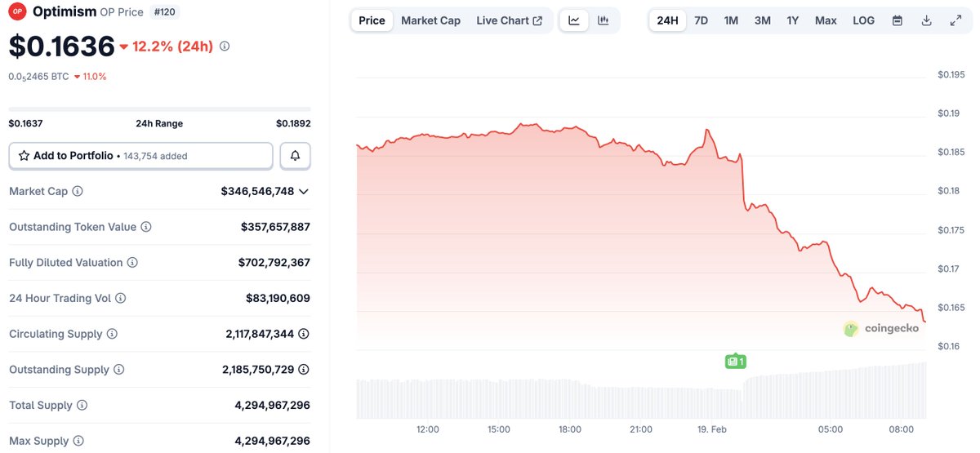
Task: Expand the Market Cap value chevron
Action: pyautogui.click(x=304, y=191)
